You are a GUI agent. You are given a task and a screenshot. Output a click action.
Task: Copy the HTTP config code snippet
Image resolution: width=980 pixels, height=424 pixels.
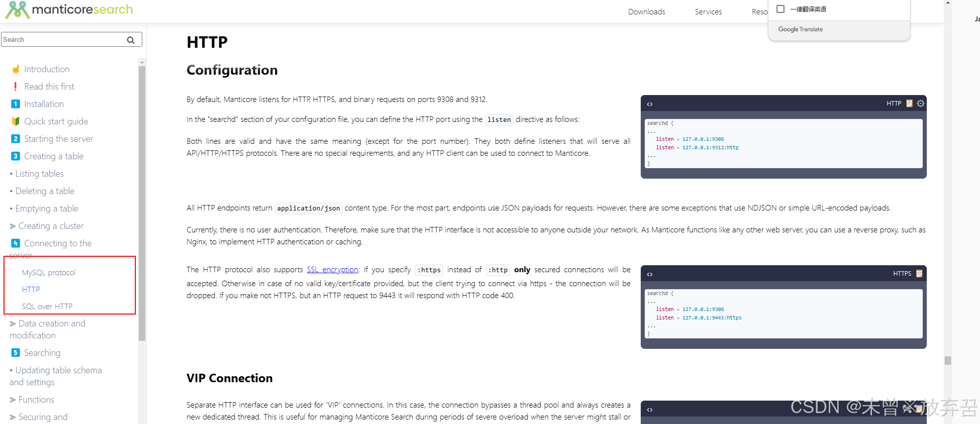(909, 104)
